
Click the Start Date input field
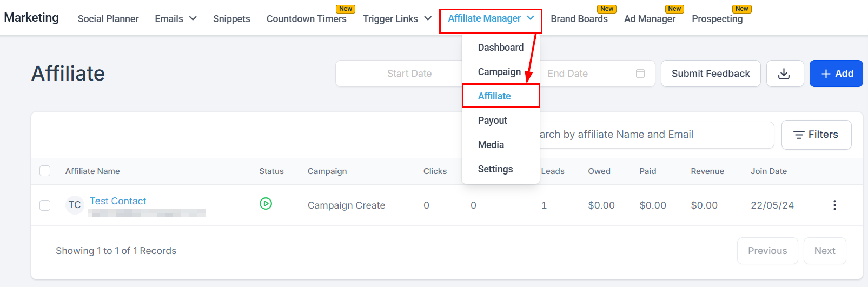(x=409, y=74)
